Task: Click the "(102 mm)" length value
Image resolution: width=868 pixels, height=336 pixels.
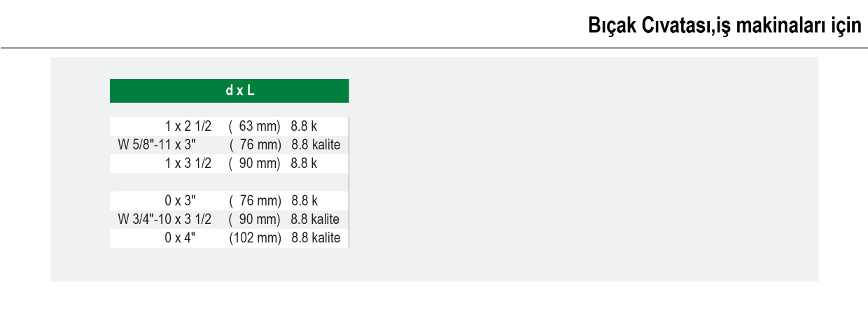Action: coord(255,238)
